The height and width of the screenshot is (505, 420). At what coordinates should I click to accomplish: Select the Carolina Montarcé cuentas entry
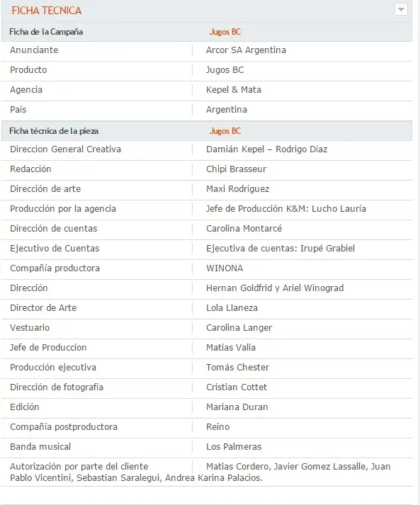[x=244, y=229]
